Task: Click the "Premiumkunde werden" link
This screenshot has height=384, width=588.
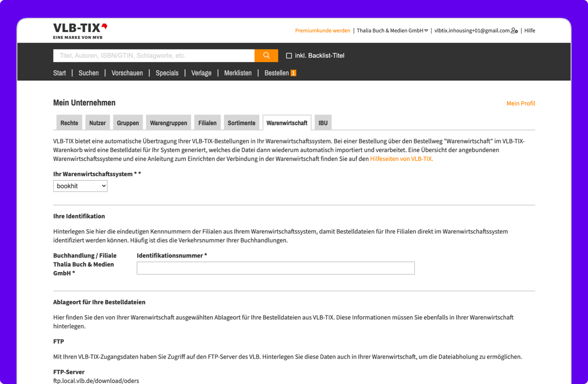Action: [323, 30]
